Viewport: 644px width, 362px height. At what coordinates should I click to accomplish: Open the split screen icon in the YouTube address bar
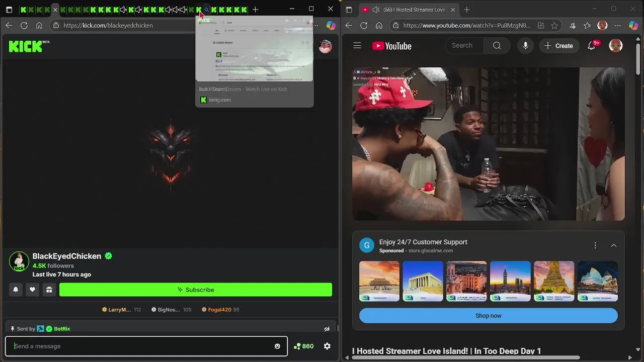(x=541, y=25)
